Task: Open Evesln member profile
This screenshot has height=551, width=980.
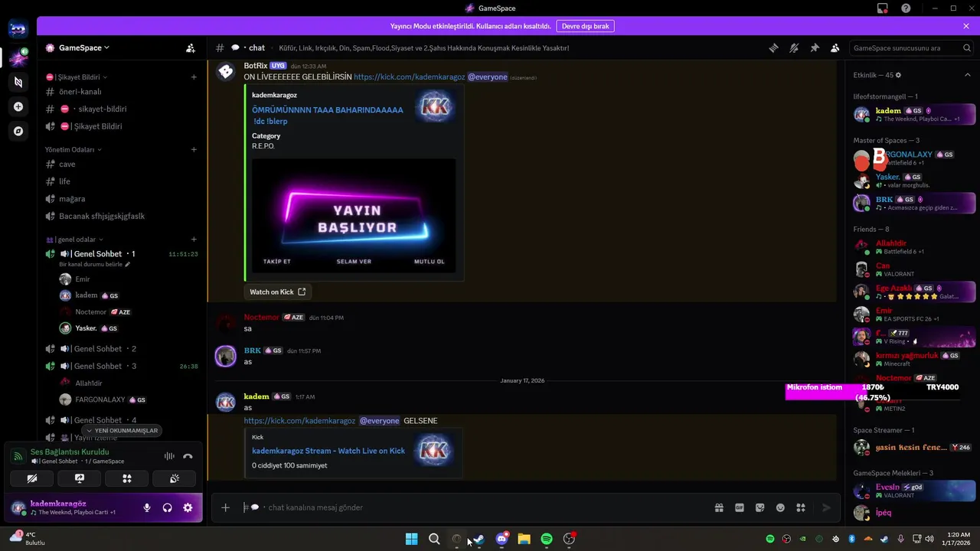Action: click(914, 491)
